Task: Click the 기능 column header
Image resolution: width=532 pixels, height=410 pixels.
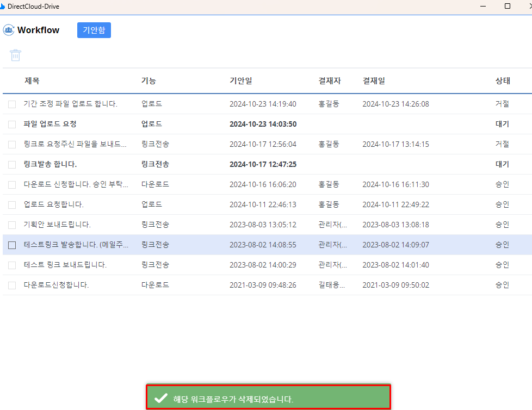Action: (x=149, y=81)
